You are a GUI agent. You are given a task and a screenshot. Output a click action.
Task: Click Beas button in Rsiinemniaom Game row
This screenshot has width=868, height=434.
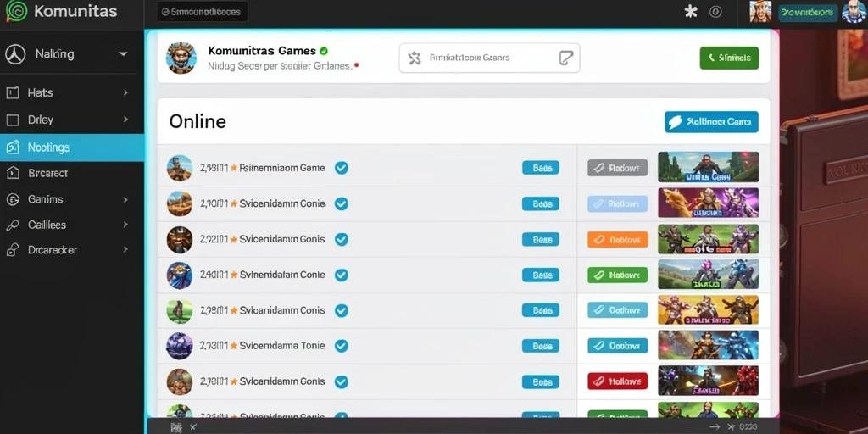[x=541, y=168]
